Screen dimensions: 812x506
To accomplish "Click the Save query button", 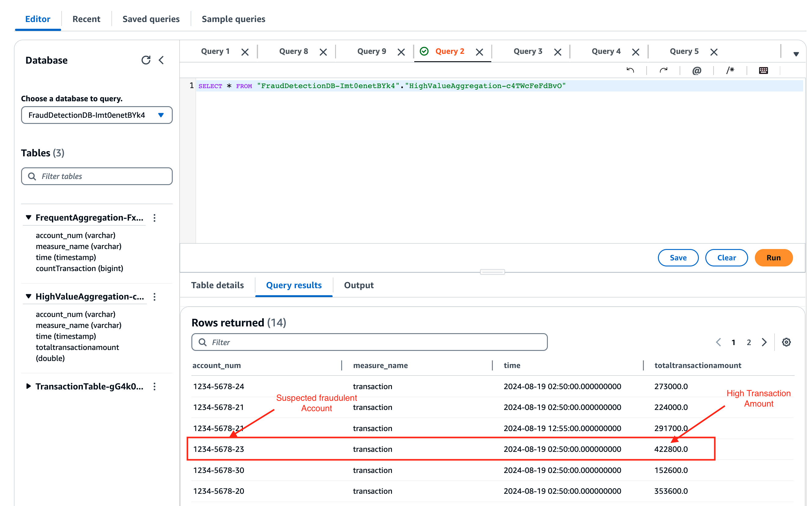I will click(x=678, y=258).
